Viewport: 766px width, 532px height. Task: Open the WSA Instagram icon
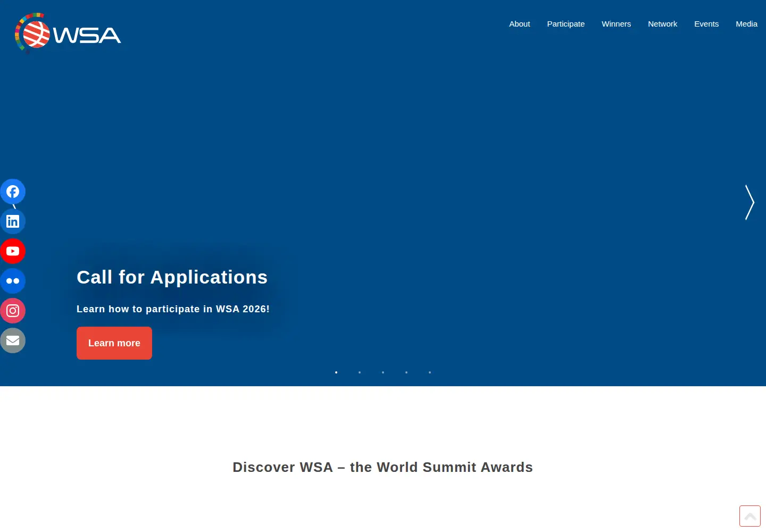[x=13, y=311]
